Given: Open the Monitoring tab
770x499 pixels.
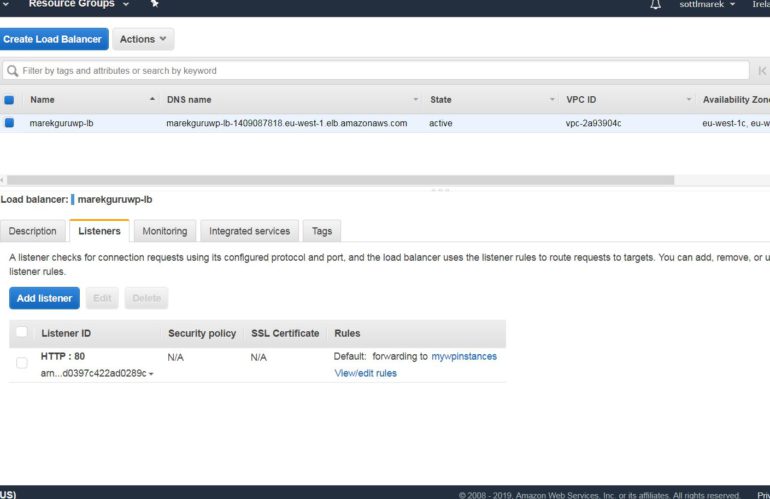Looking at the screenshot, I should point(165,231).
